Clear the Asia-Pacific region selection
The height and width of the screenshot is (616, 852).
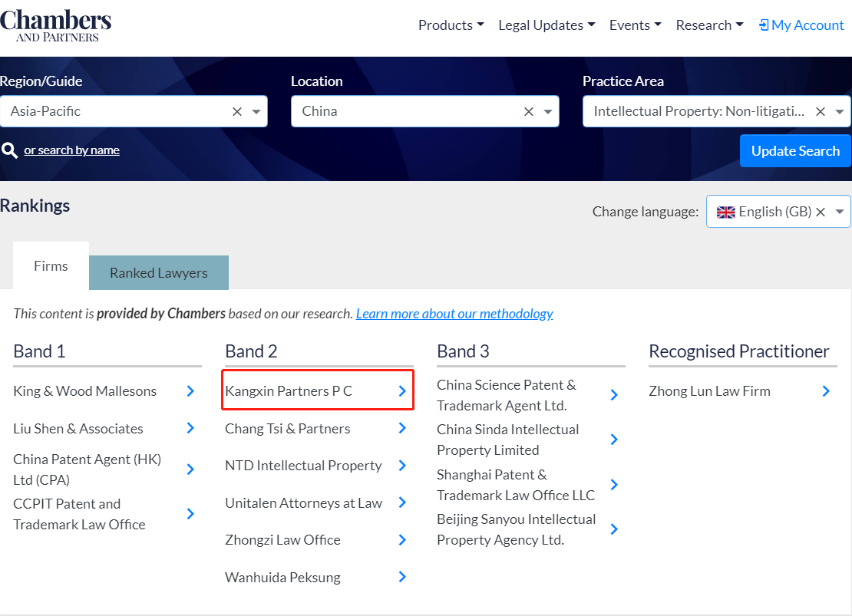tap(237, 111)
